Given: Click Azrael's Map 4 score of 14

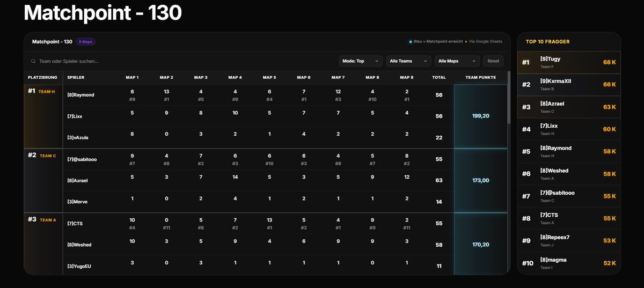Looking at the screenshot, I should 235,177.
